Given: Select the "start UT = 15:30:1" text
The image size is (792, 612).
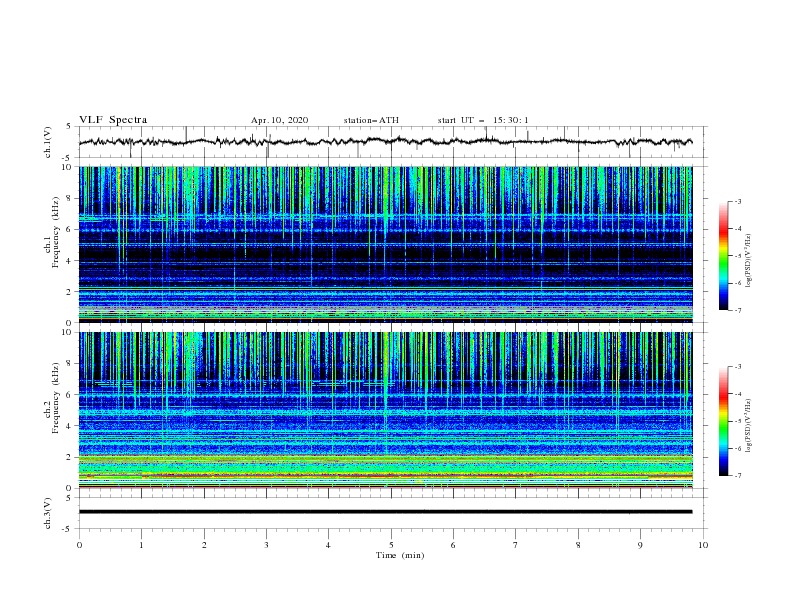Looking at the screenshot, I should tap(483, 120).
